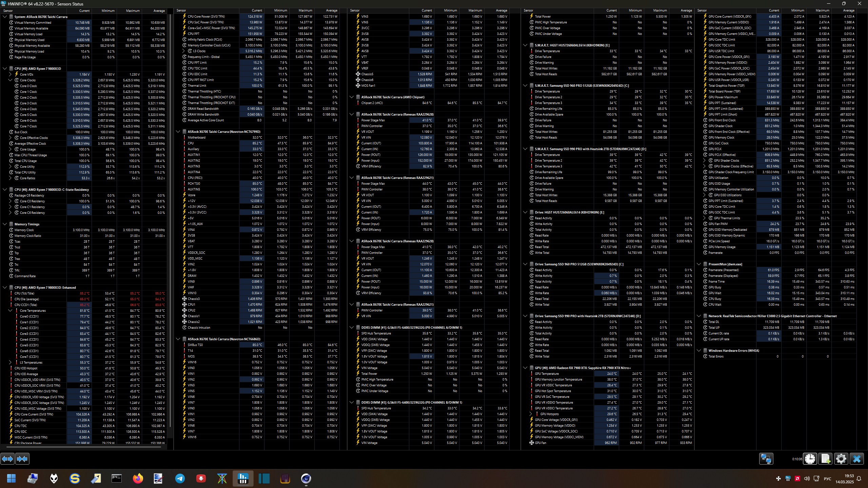
Task: Expand the GPU Hotspots node
Action: 531,414
